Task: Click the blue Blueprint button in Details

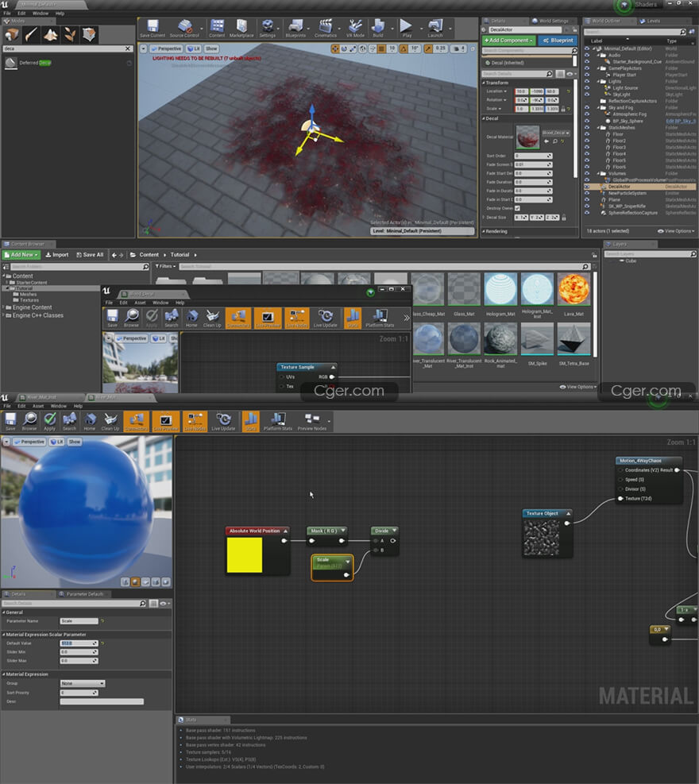Action: [558, 41]
